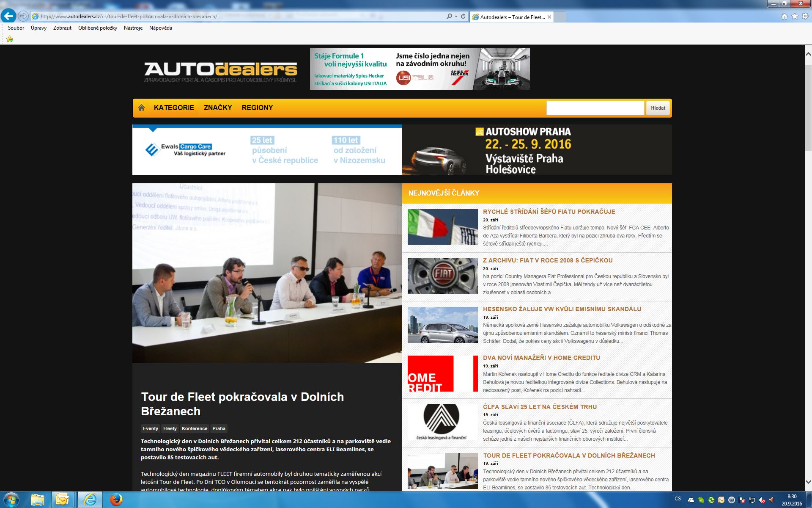
Task: Open the Oblíbené položky menu
Action: (98, 28)
